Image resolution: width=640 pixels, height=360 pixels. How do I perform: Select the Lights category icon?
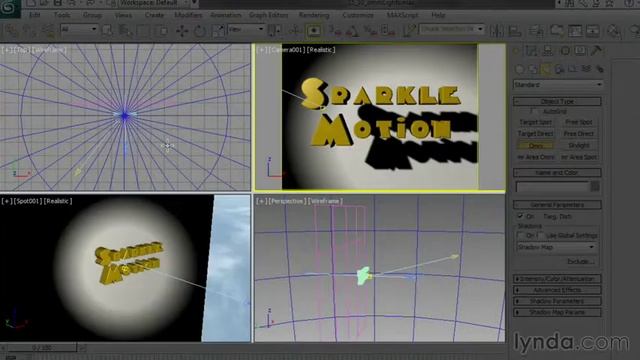546,69
